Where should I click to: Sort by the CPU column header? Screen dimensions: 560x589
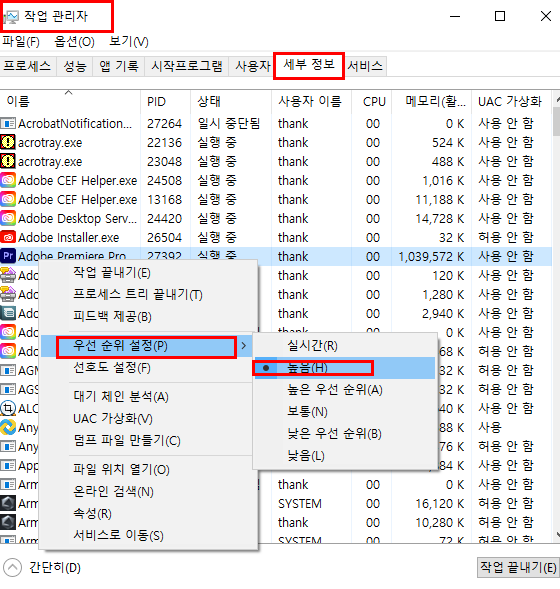point(372,101)
